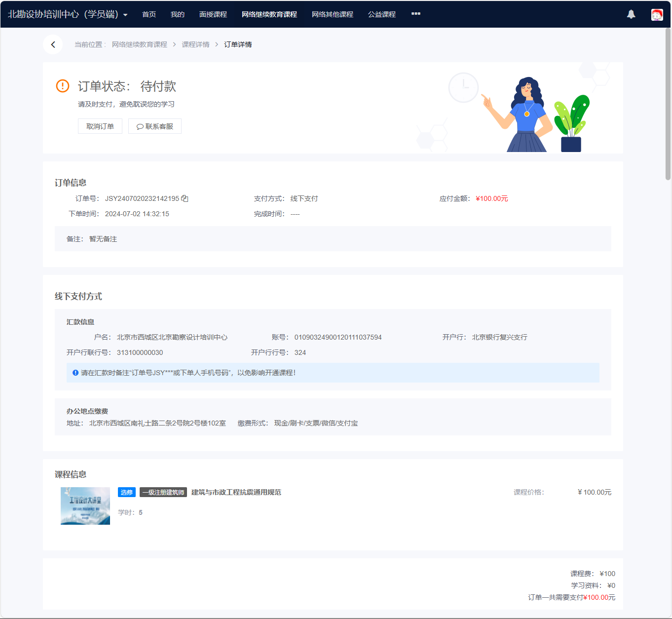
Task: Click bank interbank number 313100000030
Action: [x=140, y=352]
